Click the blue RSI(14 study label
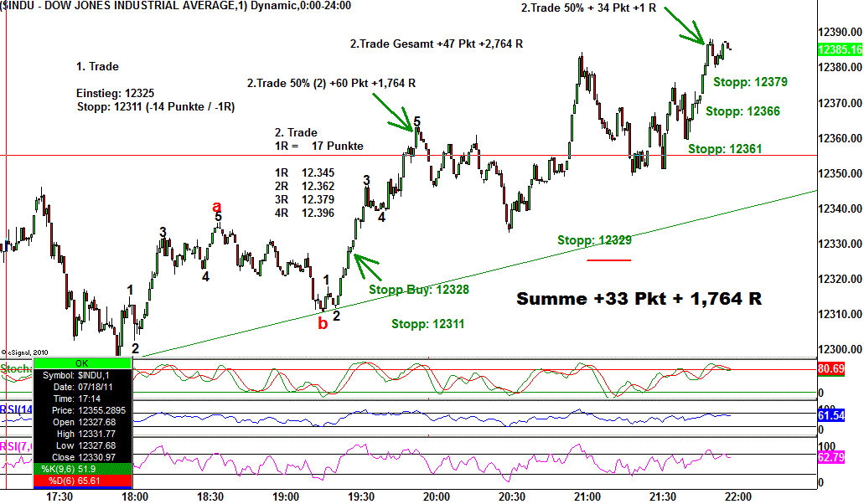 pos(16,409)
